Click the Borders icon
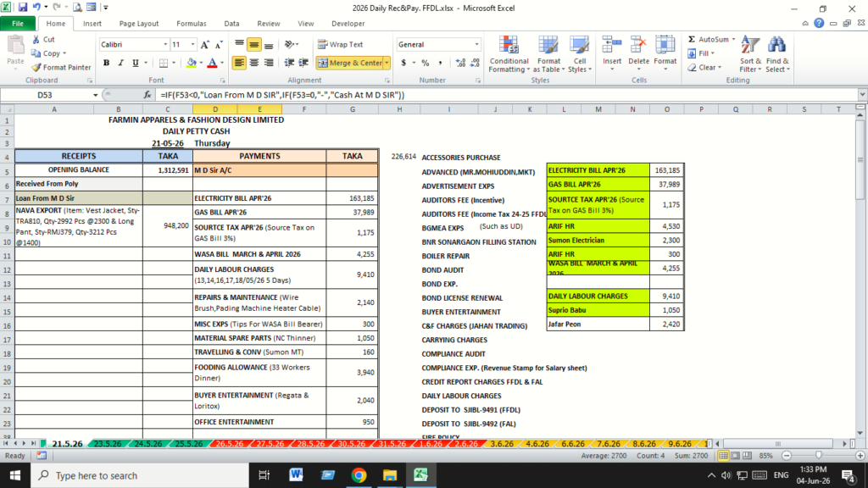The height and width of the screenshot is (488, 868). click(x=164, y=63)
